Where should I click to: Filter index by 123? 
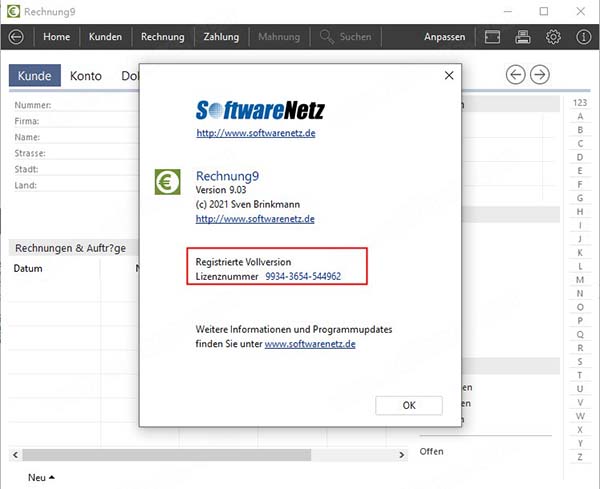580,103
